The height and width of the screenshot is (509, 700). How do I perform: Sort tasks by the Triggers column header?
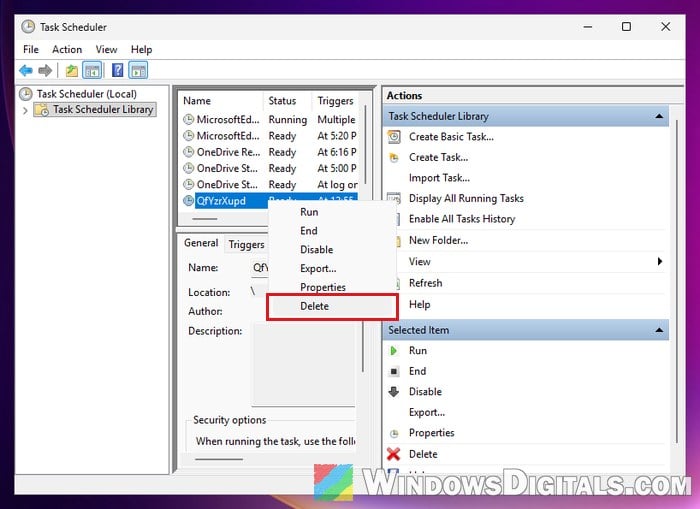(x=336, y=101)
